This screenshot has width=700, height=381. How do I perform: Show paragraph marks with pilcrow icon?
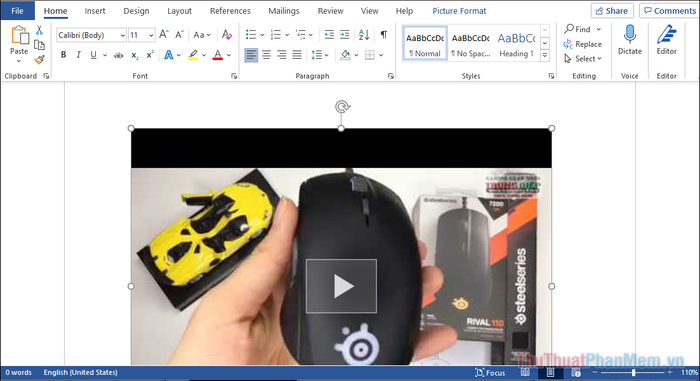[383, 35]
